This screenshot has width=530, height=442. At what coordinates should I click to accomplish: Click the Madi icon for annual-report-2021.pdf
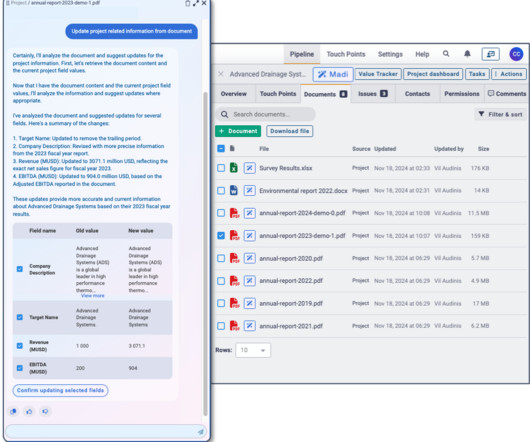tap(249, 326)
